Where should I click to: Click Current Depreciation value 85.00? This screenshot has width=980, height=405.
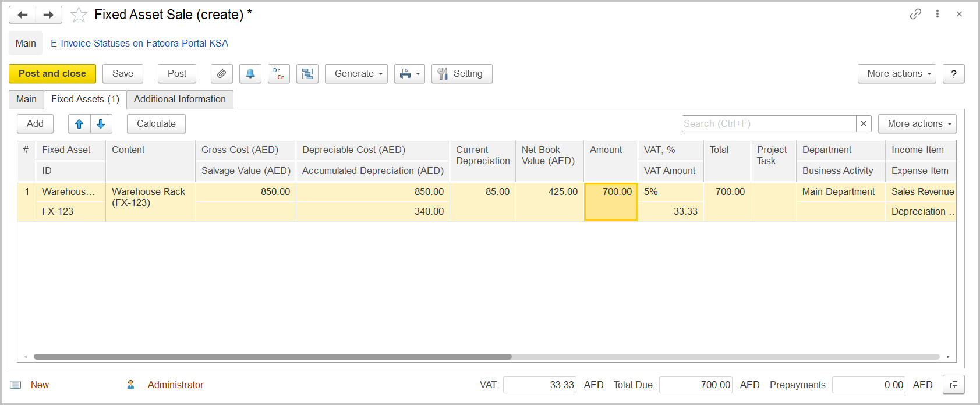(x=483, y=201)
